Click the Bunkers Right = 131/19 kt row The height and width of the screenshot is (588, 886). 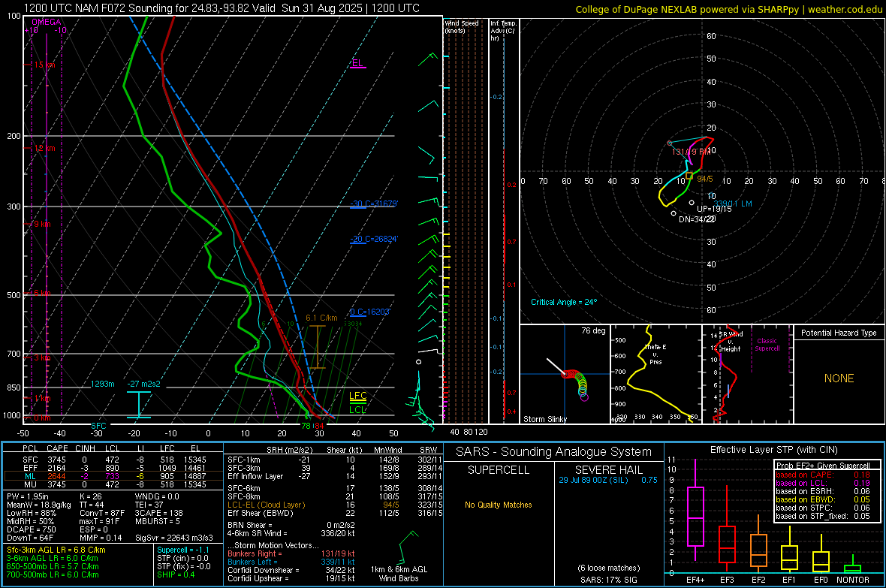[x=291, y=553]
